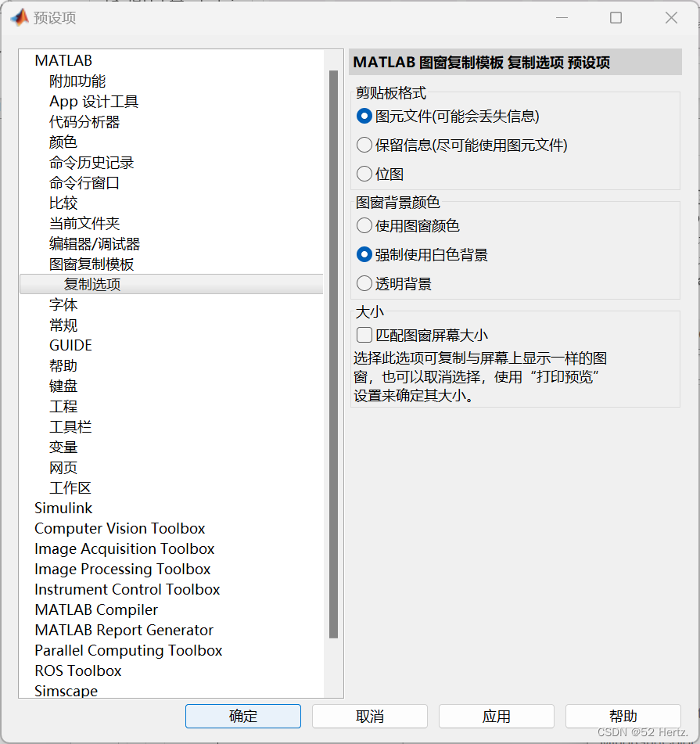Select 常规 in the preferences tree
The image size is (700, 744).
pos(63,325)
